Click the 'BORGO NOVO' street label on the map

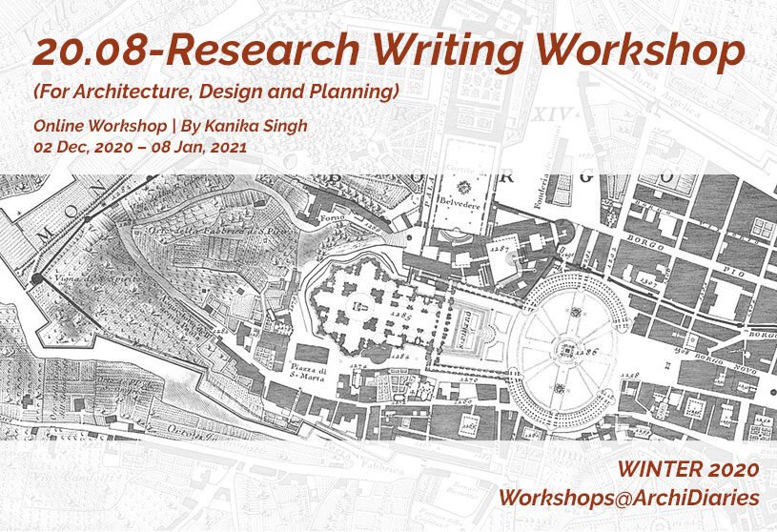pos(724,365)
